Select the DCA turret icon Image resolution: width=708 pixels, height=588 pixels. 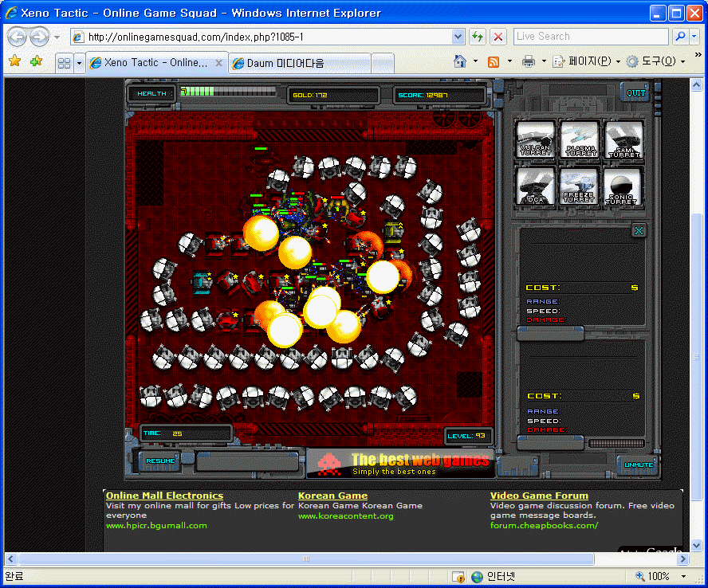535,186
